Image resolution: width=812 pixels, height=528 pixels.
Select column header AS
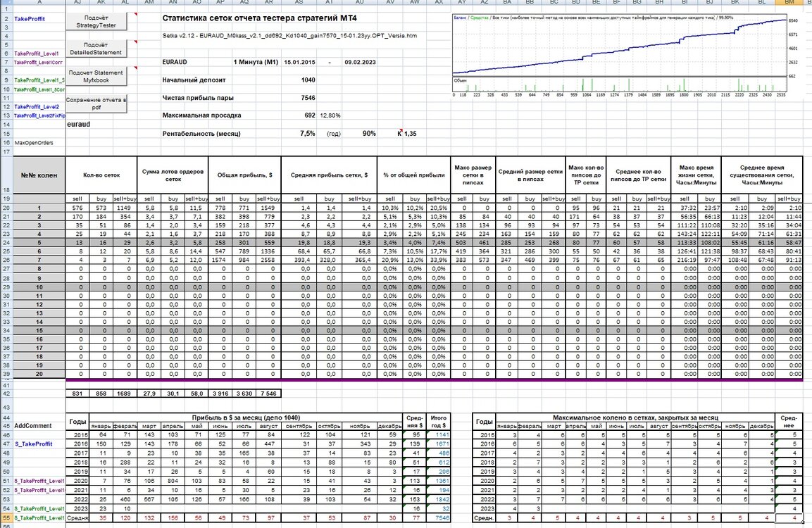coord(299,2)
